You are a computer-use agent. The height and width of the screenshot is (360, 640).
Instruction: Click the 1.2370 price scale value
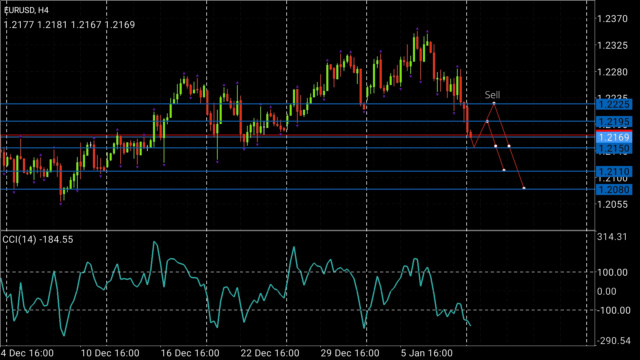612,19
